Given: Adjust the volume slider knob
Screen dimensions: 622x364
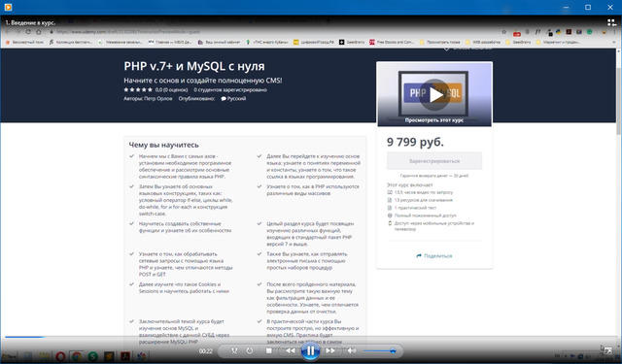Looking at the screenshot, I should [393, 351].
